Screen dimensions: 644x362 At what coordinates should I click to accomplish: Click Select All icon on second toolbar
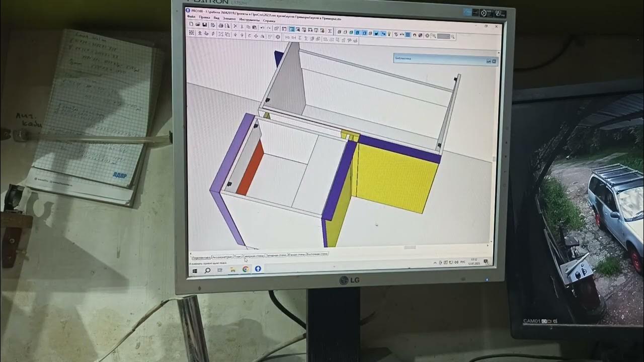pyautogui.click(x=191, y=33)
